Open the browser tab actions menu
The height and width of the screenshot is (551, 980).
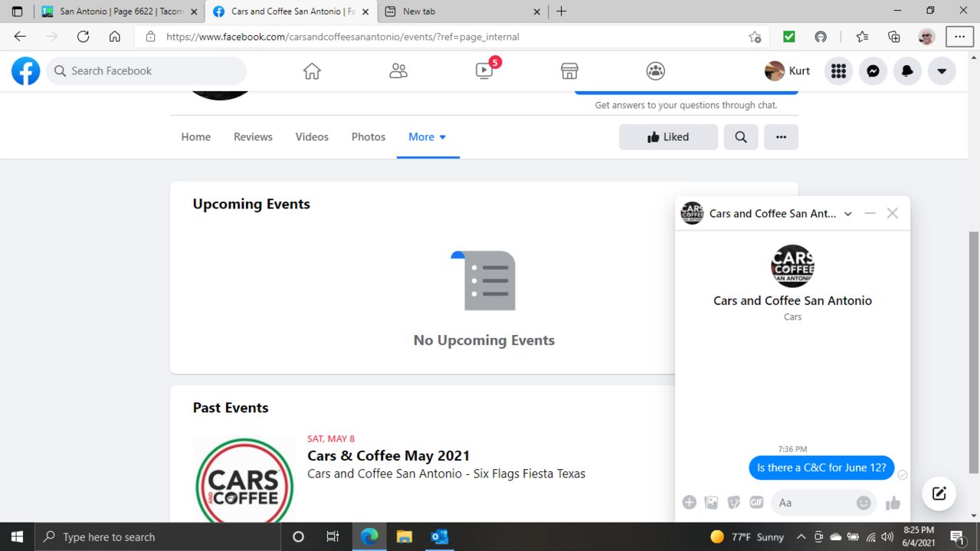[x=17, y=11]
